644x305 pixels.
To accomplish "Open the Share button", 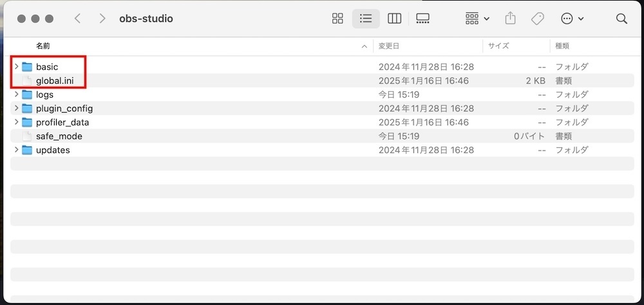I will tap(510, 19).
